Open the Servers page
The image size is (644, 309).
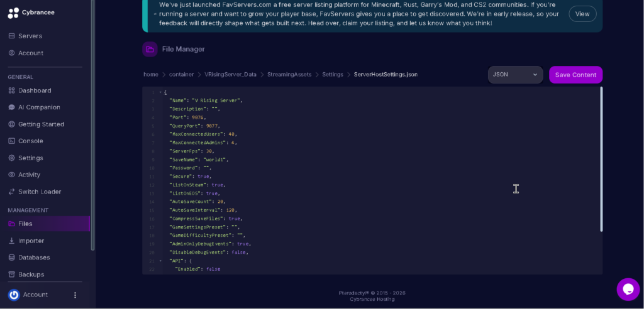tap(30, 36)
